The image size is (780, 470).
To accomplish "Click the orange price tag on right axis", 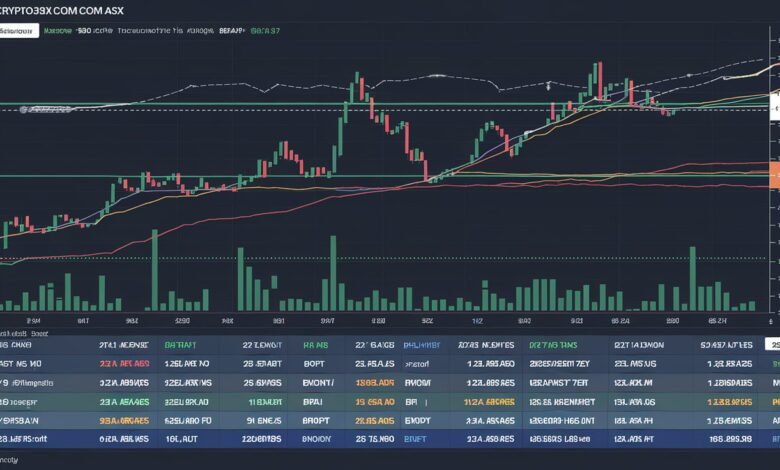I will 775,175.
